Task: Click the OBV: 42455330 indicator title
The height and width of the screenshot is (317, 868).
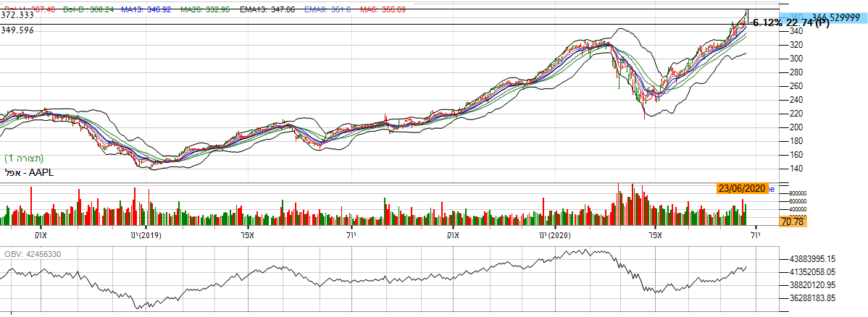Action: tap(35, 254)
